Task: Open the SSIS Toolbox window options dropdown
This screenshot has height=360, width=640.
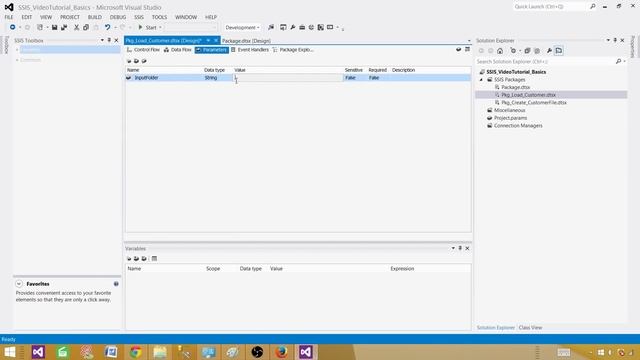Action: point(102,40)
